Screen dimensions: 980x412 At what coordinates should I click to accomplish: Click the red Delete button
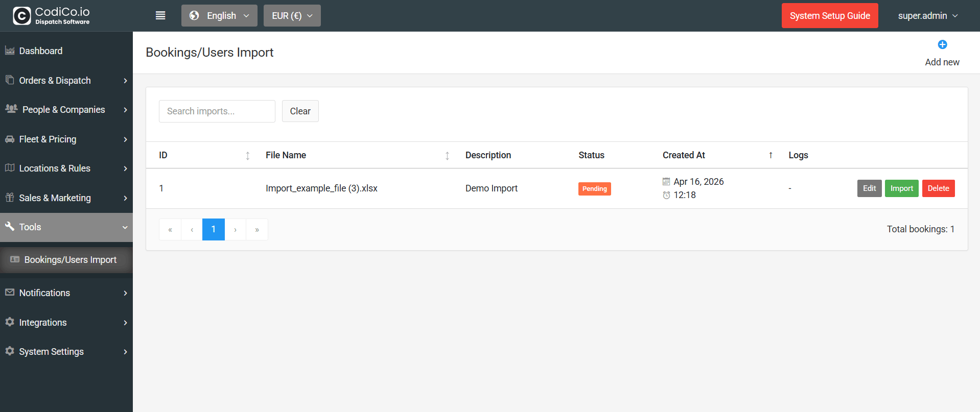tap(938, 188)
